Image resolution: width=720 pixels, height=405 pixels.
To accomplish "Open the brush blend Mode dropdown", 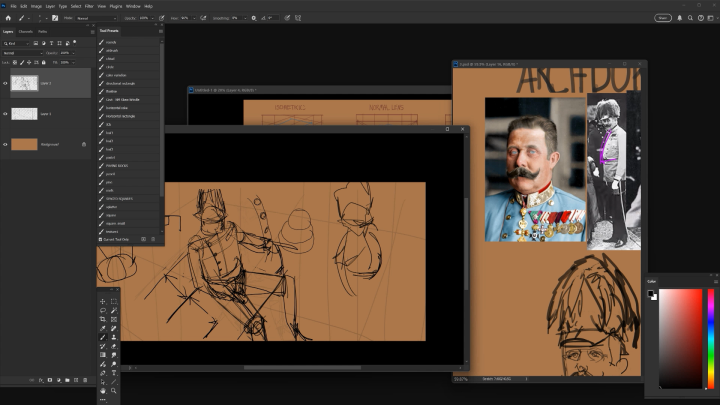I will 96,18.
